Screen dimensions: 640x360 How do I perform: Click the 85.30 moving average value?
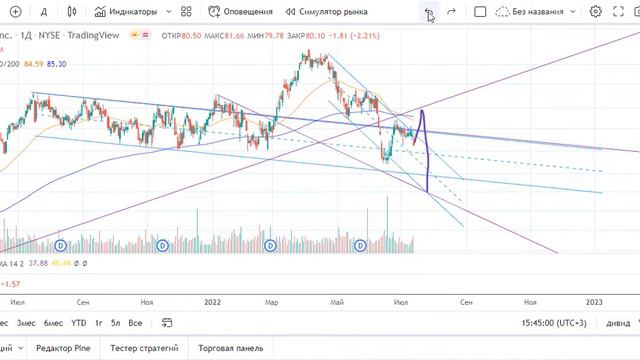point(56,64)
